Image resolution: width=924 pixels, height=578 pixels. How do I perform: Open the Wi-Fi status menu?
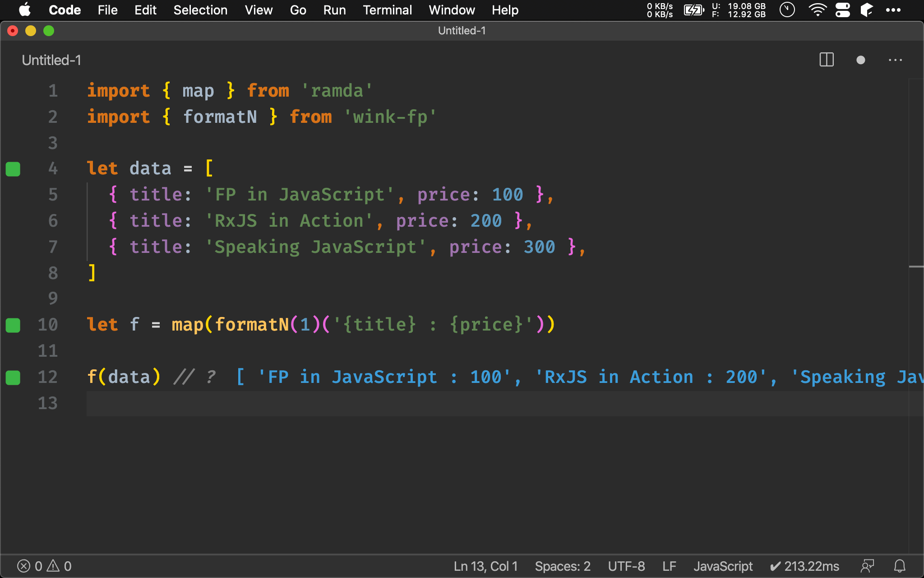(x=818, y=10)
